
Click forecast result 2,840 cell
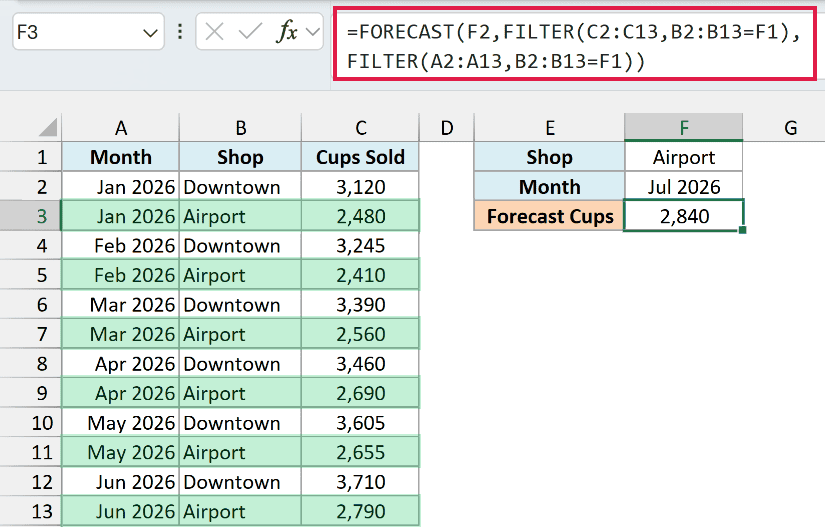click(683, 216)
